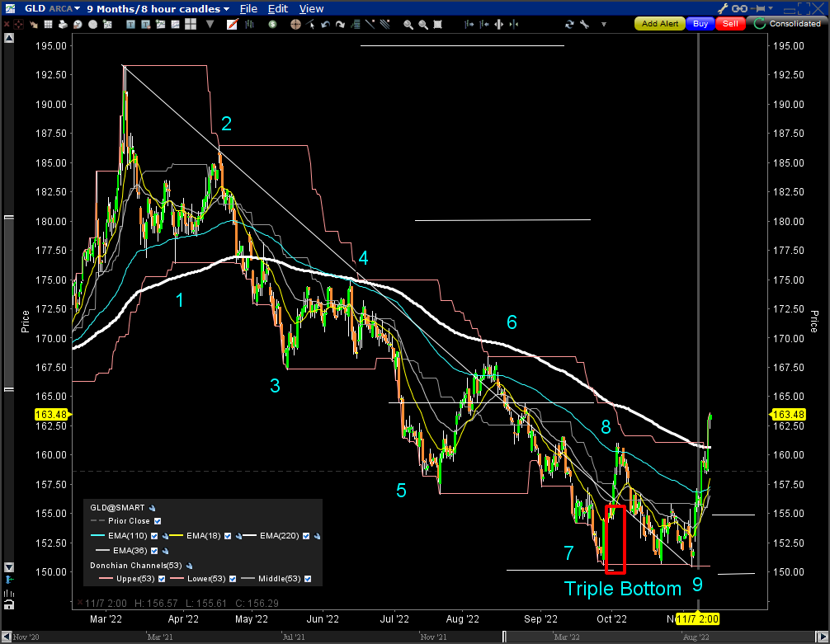Toggle the EMA(18) checkbox
This screenshot has width=830, height=644.
coord(228,536)
